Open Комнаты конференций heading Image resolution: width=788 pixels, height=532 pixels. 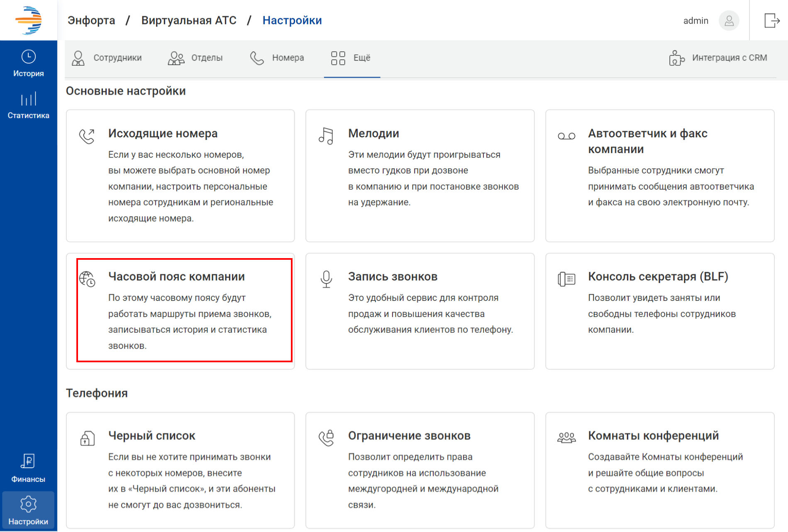[x=653, y=436]
